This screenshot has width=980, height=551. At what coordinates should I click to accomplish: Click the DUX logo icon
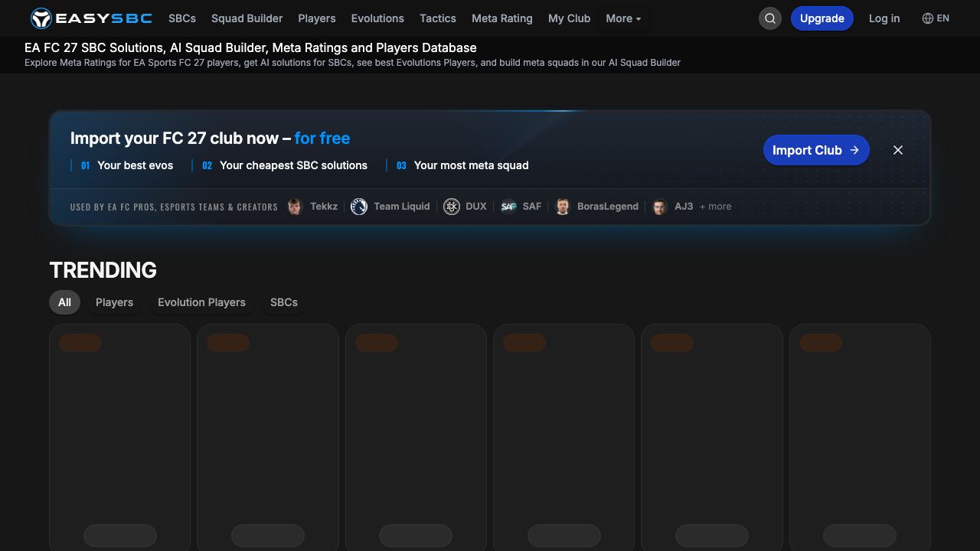point(452,207)
